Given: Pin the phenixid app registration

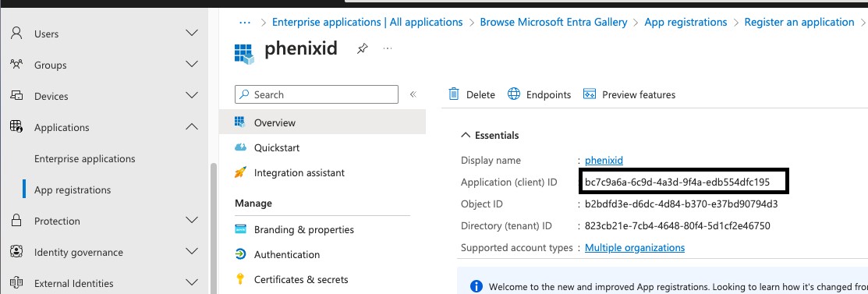Looking at the screenshot, I should pos(362,48).
